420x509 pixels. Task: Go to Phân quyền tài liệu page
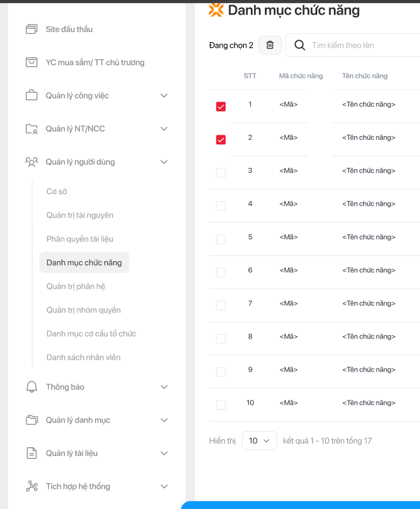[80, 239]
